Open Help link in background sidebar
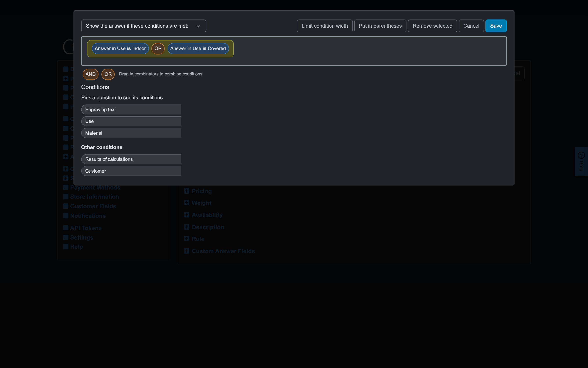The image size is (588, 368). (x=76, y=247)
